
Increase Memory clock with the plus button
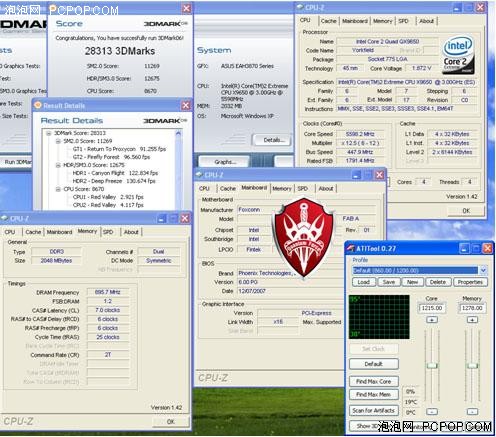tap(472, 320)
